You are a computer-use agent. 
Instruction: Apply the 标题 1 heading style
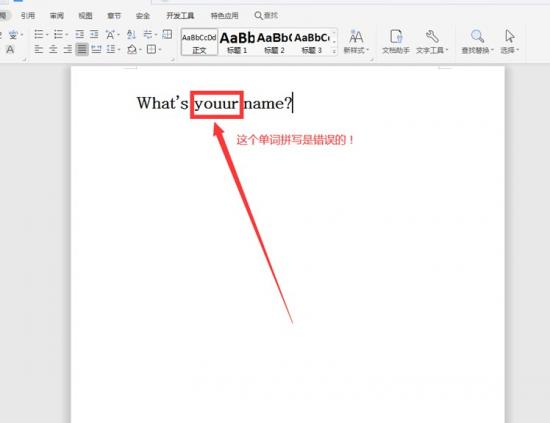pos(237,42)
